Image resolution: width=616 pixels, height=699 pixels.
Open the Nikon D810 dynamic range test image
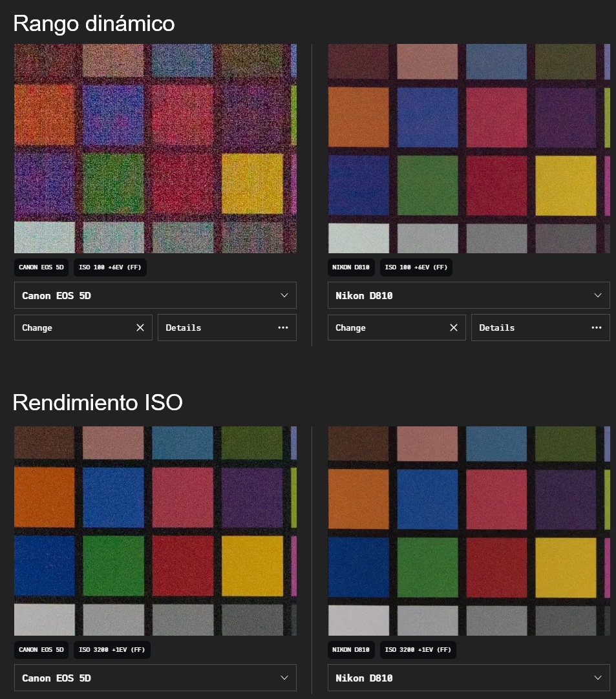(x=469, y=149)
